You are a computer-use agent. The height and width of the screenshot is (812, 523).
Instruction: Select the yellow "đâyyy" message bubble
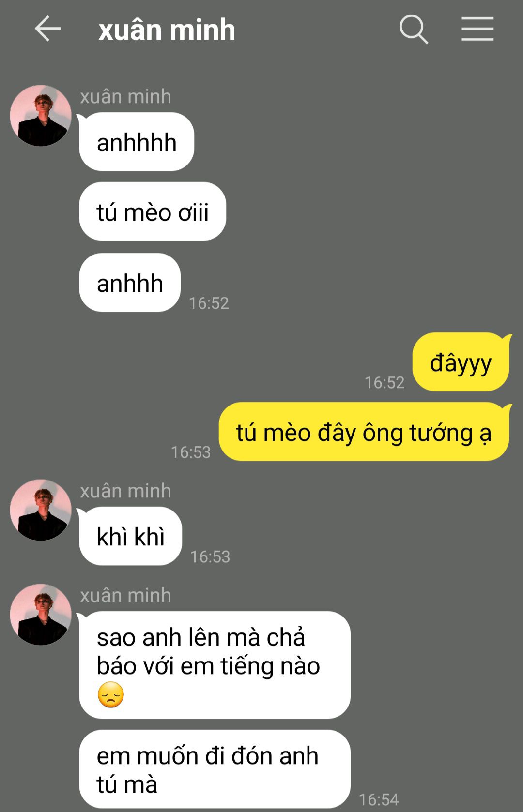point(461,362)
